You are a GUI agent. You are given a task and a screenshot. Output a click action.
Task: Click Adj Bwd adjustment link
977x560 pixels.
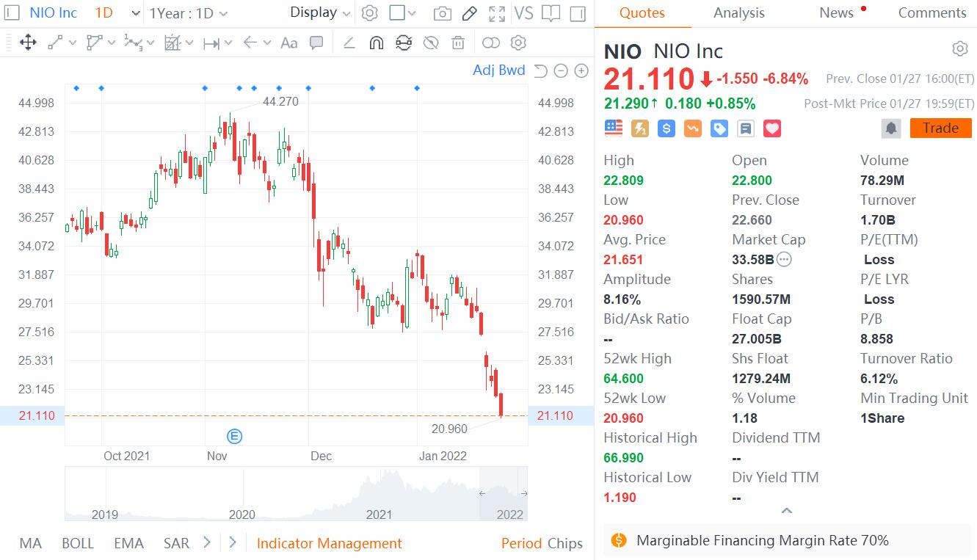click(499, 70)
